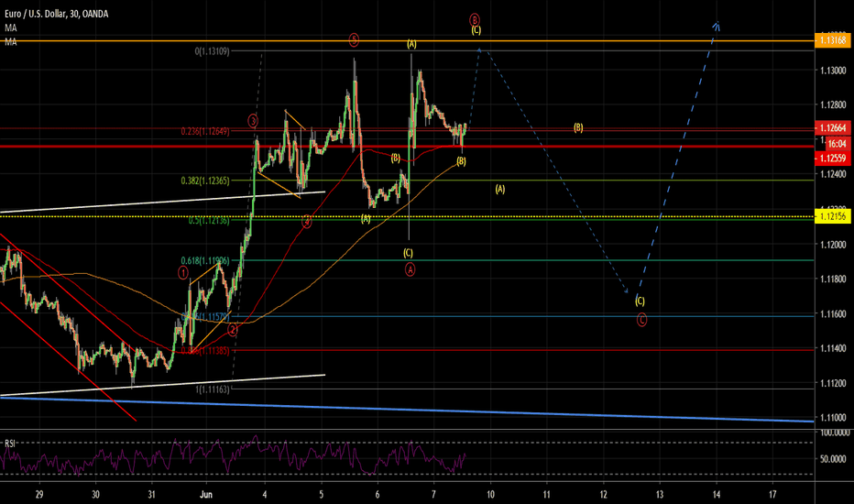Click the red 1.12559 price label
854x504 pixels.
pos(833,158)
